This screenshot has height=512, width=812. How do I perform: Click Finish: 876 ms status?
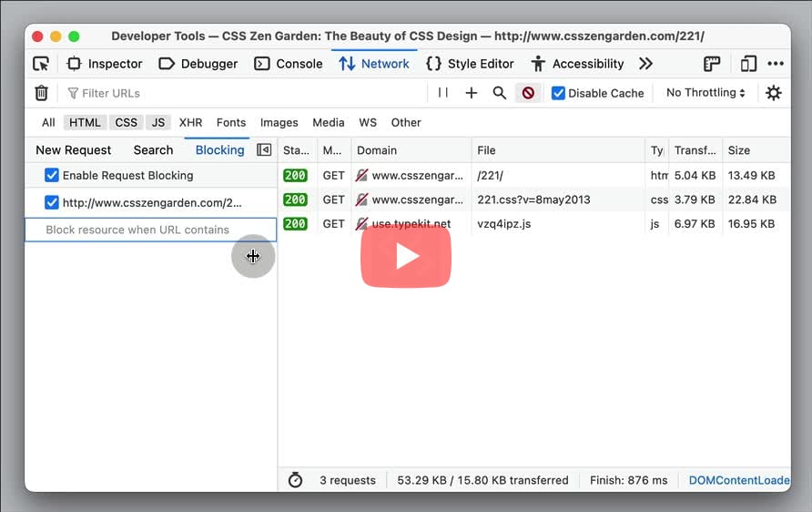629,480
